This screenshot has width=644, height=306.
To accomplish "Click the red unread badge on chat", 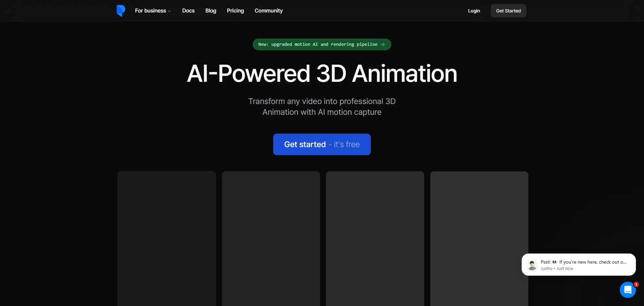I will 636,284.
